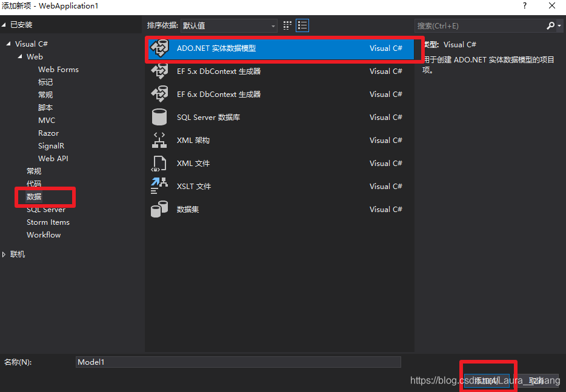Select 常规 under the Web node
Image resolution: width=566 pixels, height=392 pixels.
tap(45, 95)
